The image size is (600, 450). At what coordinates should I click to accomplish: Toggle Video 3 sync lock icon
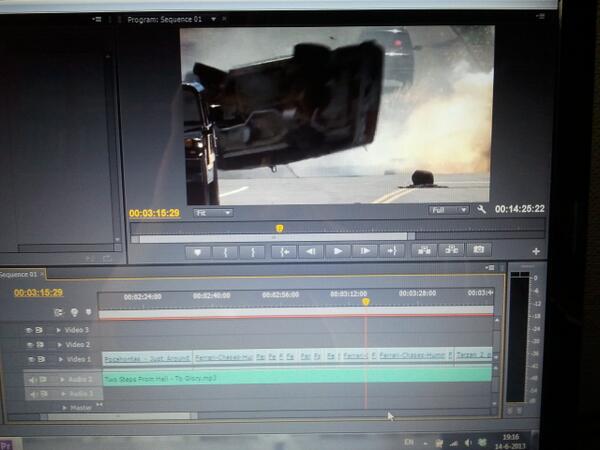click(39, 330)
